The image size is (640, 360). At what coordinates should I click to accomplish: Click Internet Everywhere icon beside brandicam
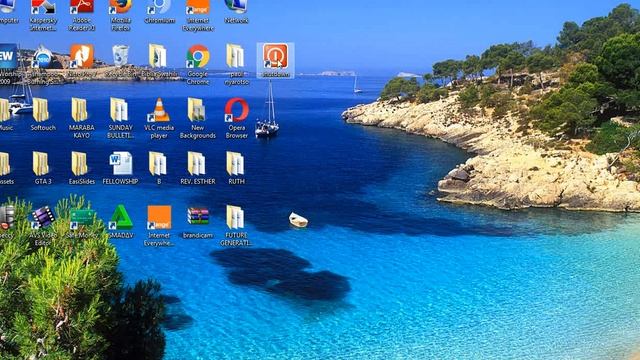(x=159, y=226)
